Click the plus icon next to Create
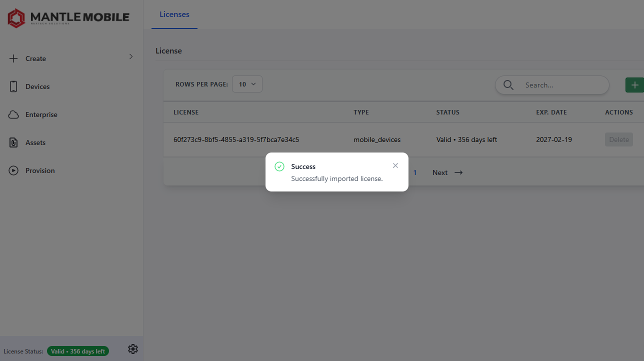This screenshot has height=361, width=644. [13, 58]
